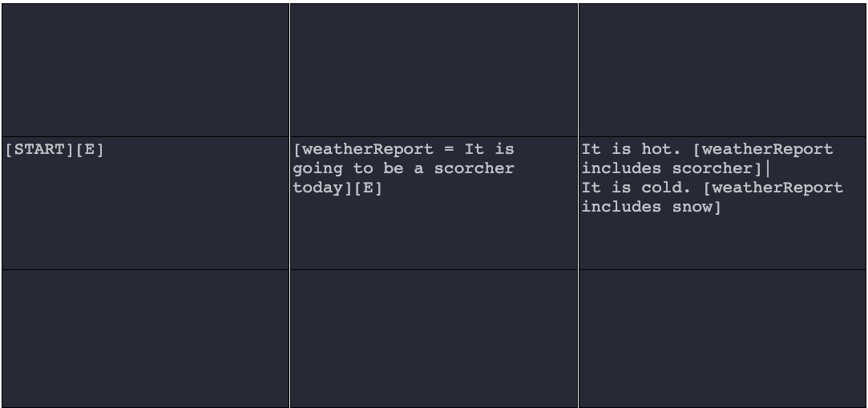The height and width of the screenshot is (408, 868).
Task: Place cursor at the caret after 'scorcher]'
Action: coord(767,168)
